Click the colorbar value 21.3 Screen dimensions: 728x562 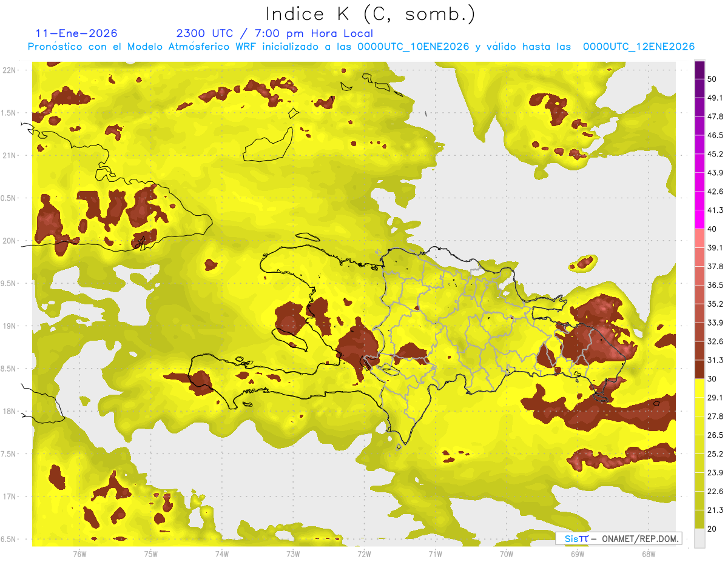coord(715,510)
